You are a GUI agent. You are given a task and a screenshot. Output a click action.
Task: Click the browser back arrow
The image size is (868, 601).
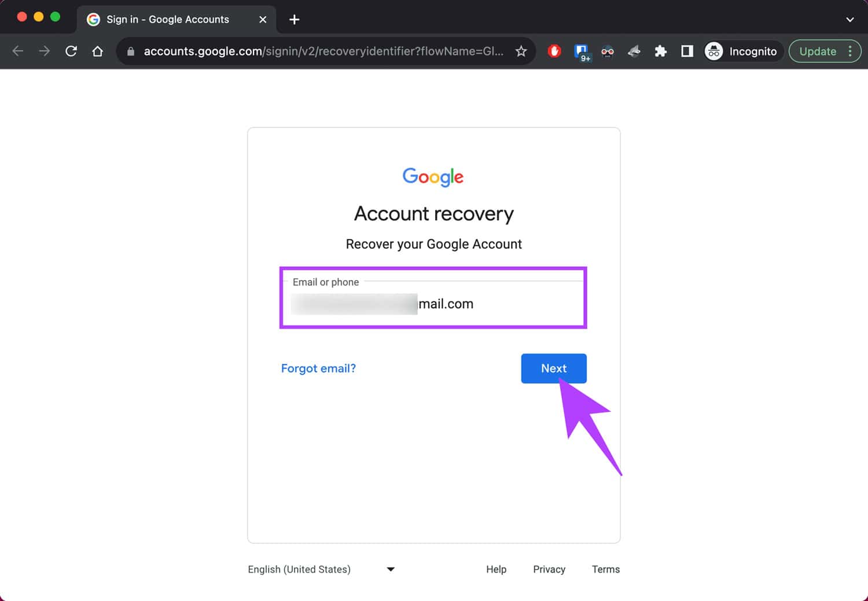(18, 51)
